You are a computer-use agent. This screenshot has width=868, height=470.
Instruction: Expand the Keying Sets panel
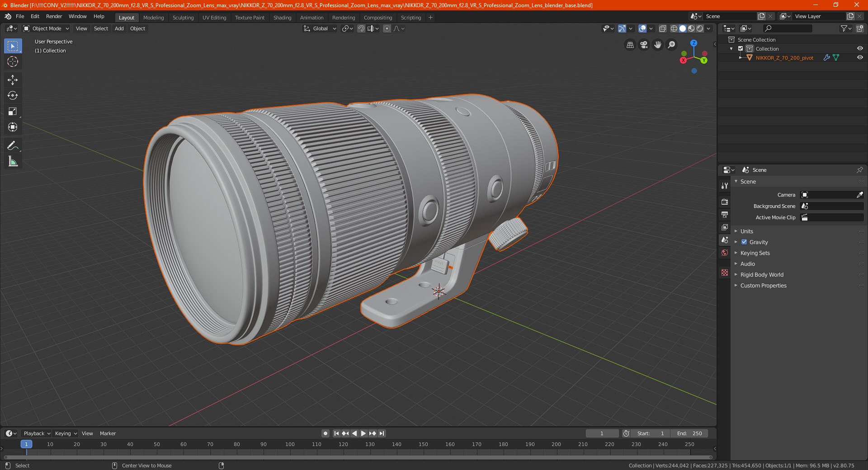[755, 253]
